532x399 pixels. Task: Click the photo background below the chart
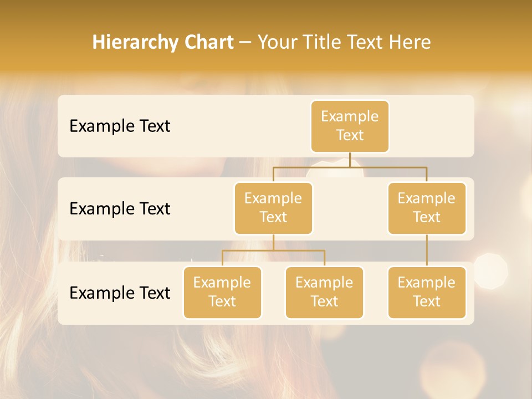266,360
